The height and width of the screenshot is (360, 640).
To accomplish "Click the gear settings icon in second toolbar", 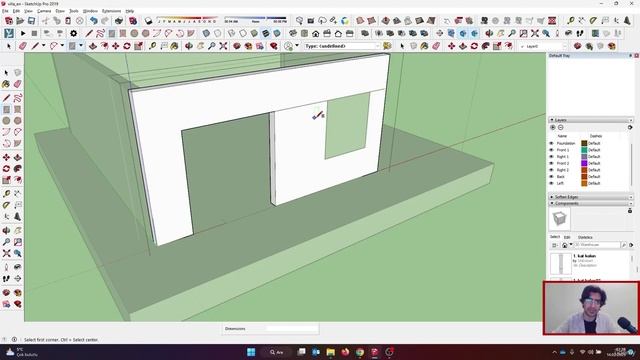I will (x=73, y=33).
